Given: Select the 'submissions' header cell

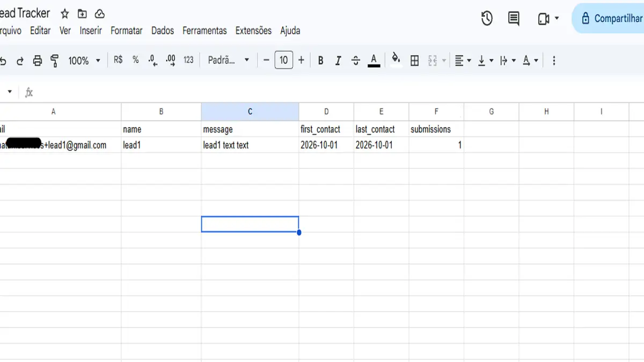Looking at the screenshot, I should click(436, 129).
